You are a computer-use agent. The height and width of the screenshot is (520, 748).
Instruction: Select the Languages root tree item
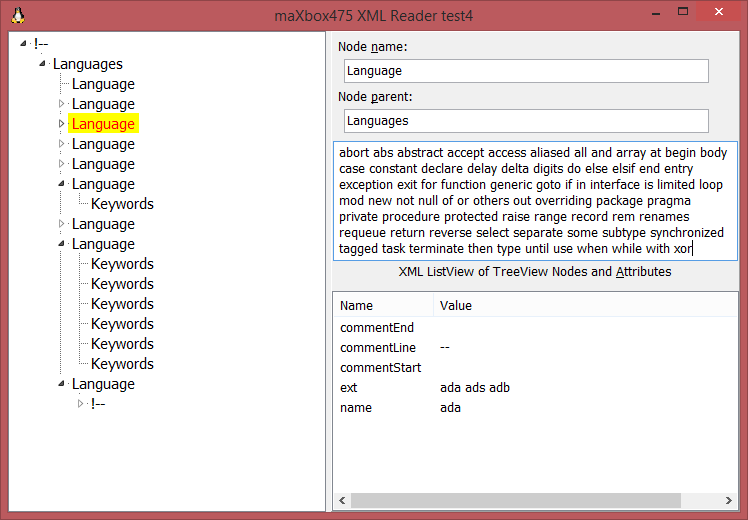[x=88, y=64]
